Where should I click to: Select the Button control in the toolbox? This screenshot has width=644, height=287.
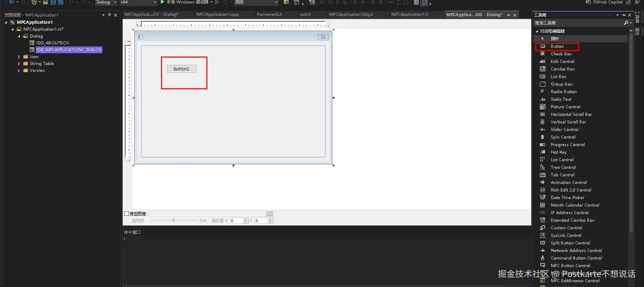coord(557,46)
